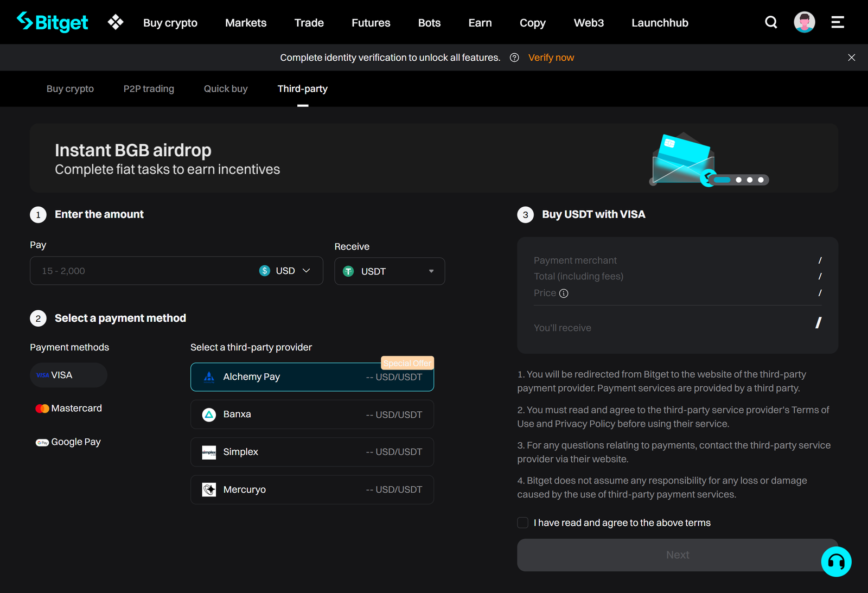
Task: Select the Banxa provider option
Action: tap(312, 415)
